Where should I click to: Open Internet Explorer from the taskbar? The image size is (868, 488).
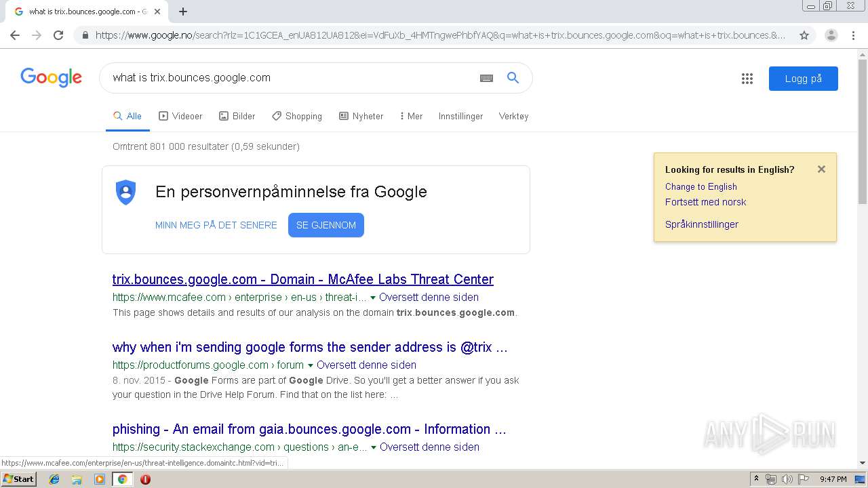[x=54, y=479]
